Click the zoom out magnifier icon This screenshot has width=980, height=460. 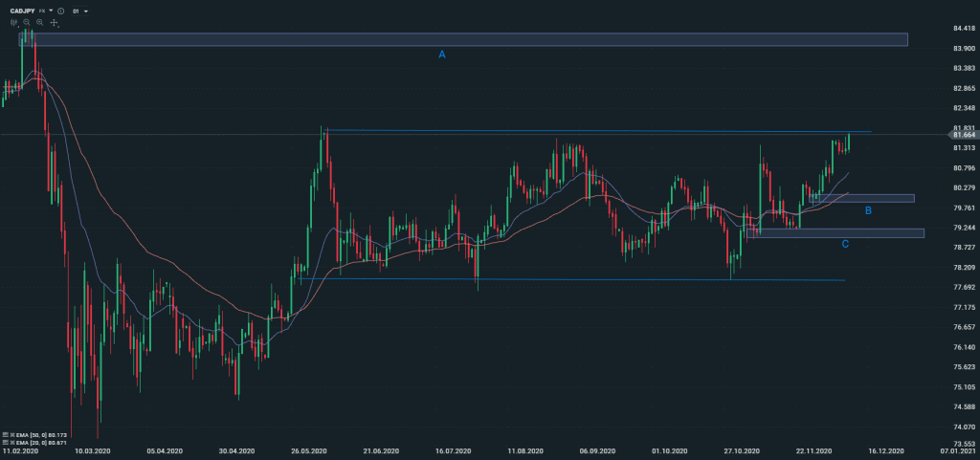[x=27, y=22]
